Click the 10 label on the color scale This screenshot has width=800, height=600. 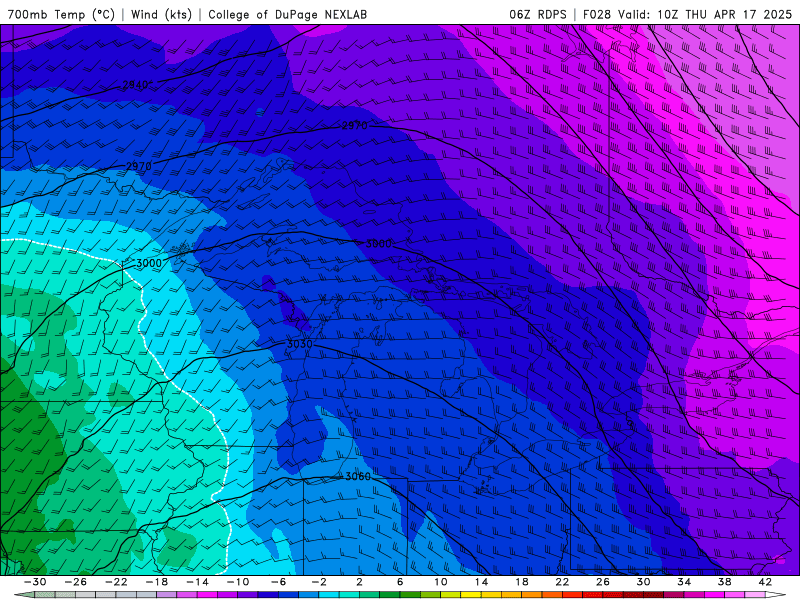click(x=441, y=582)
